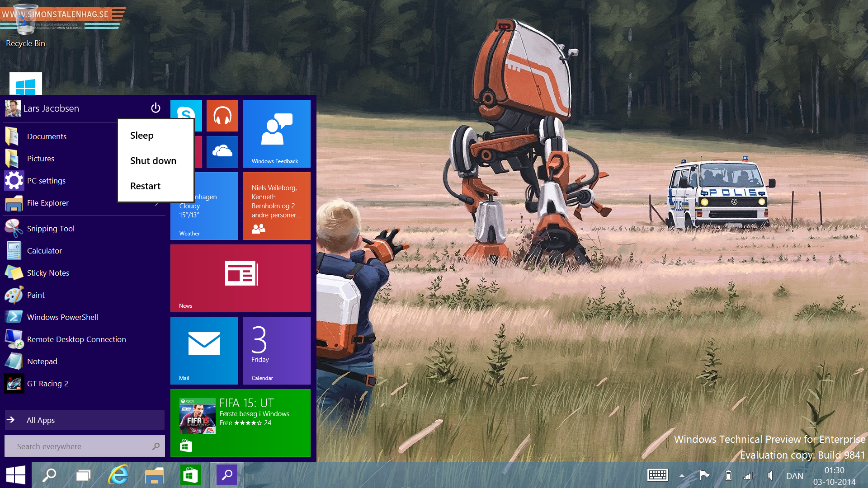The image size is (868, 488).
Task: Click the Search everywhere field
Action: [81, 446]
